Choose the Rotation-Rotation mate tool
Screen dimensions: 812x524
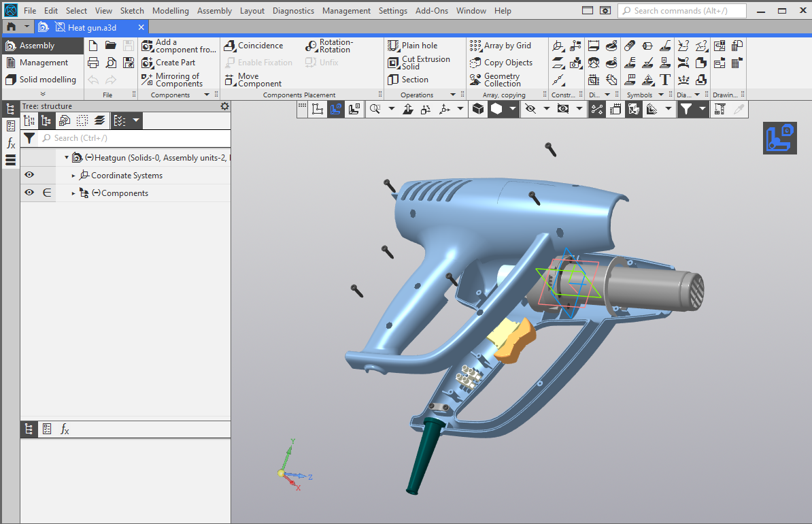pyautogui.click(x=329, y=46)
